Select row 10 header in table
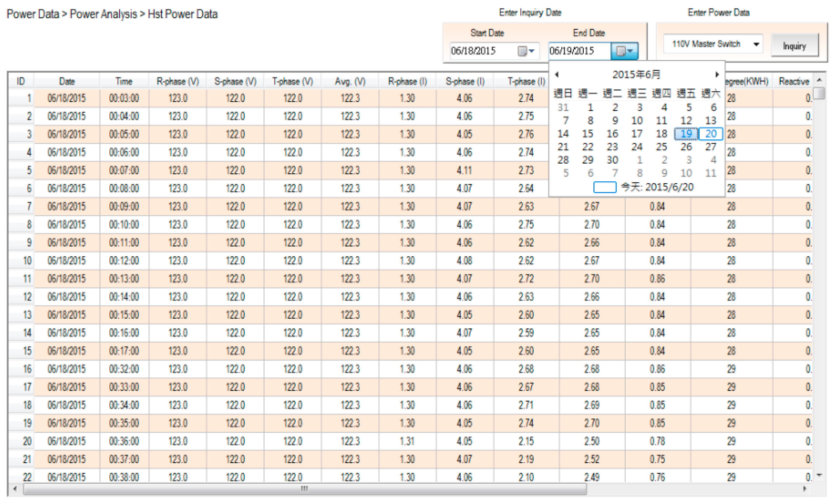Screen dimensions: 832x504 (x=21, y=261)
